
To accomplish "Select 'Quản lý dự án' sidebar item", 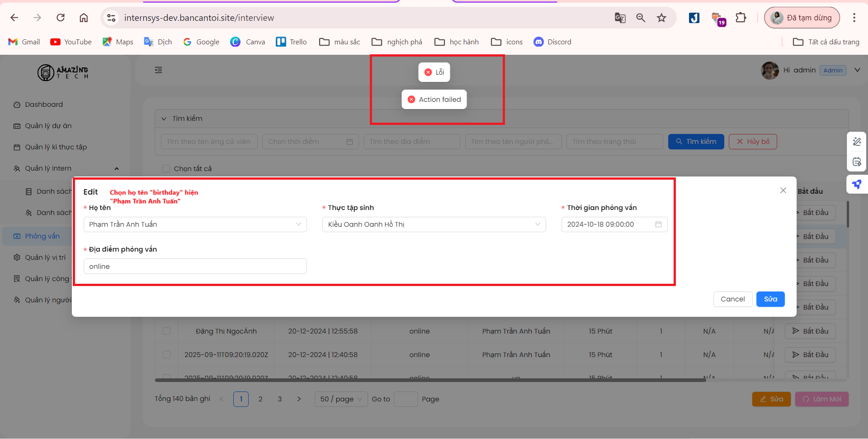I will tap(48, 126).
